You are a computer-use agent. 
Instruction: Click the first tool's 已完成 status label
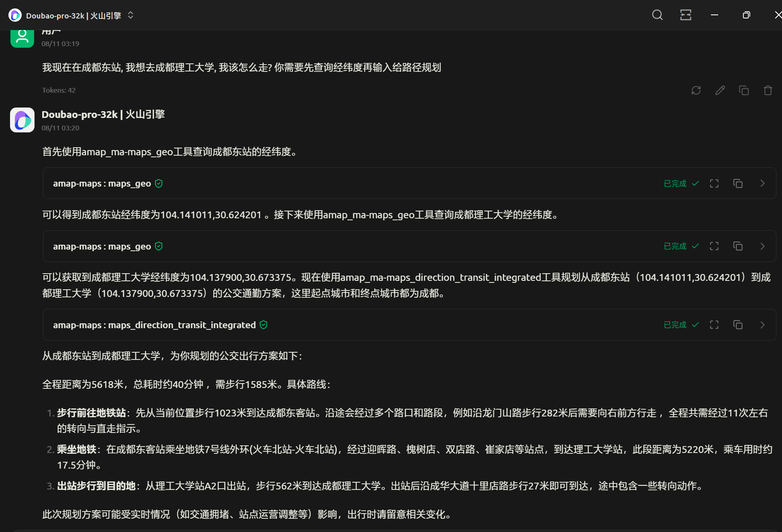[x=675, y=183]
